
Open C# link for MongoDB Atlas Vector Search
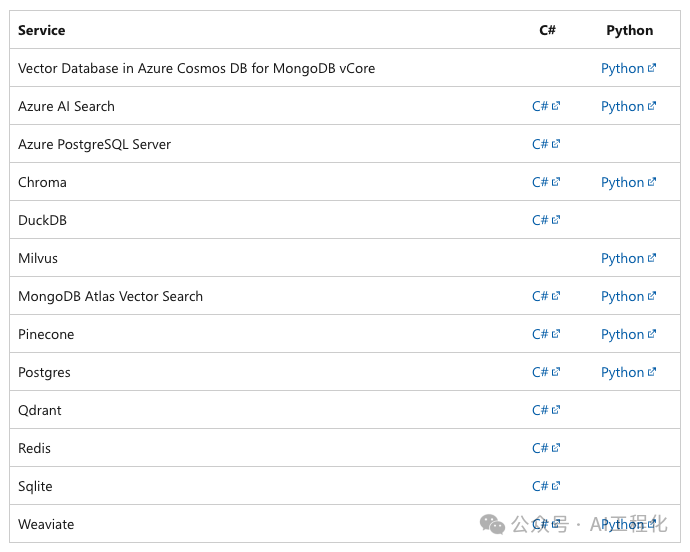540,296
